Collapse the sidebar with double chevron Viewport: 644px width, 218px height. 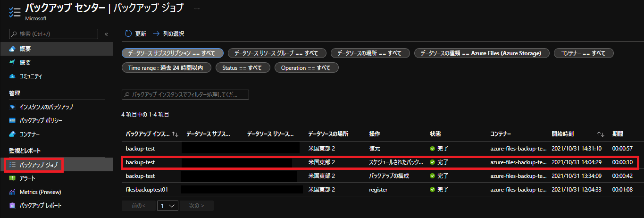(106, 34)
